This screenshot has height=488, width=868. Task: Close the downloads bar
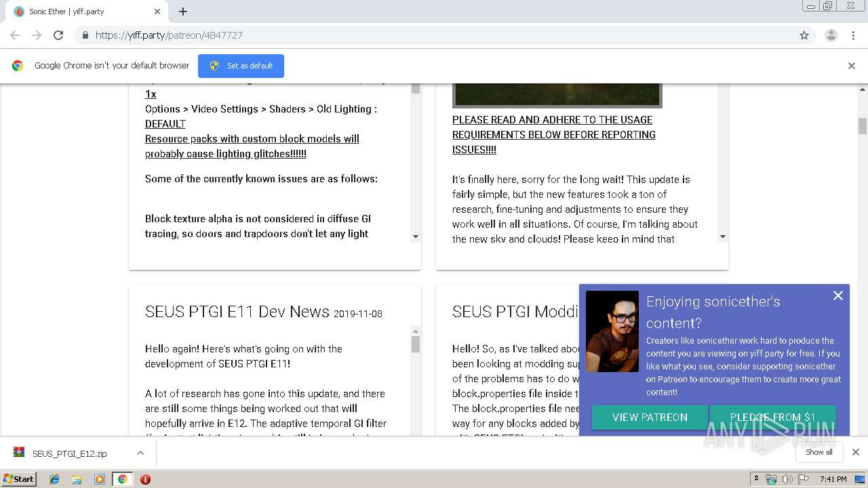(x=856, y=452)
